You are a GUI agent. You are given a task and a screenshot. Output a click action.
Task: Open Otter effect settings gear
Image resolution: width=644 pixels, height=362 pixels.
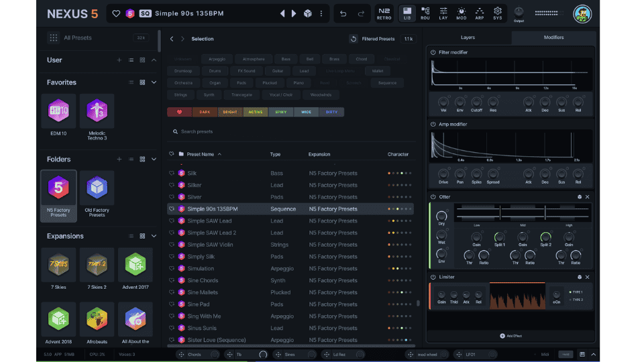580,197
